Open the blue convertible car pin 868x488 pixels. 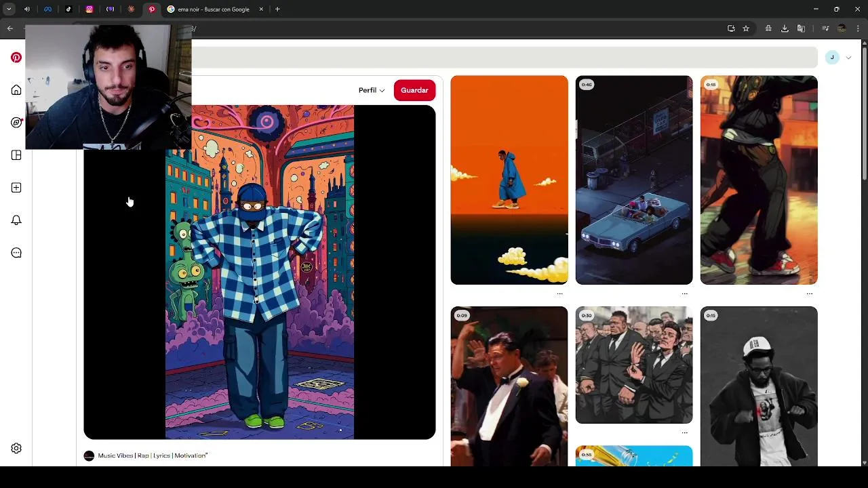click(634, 180)
